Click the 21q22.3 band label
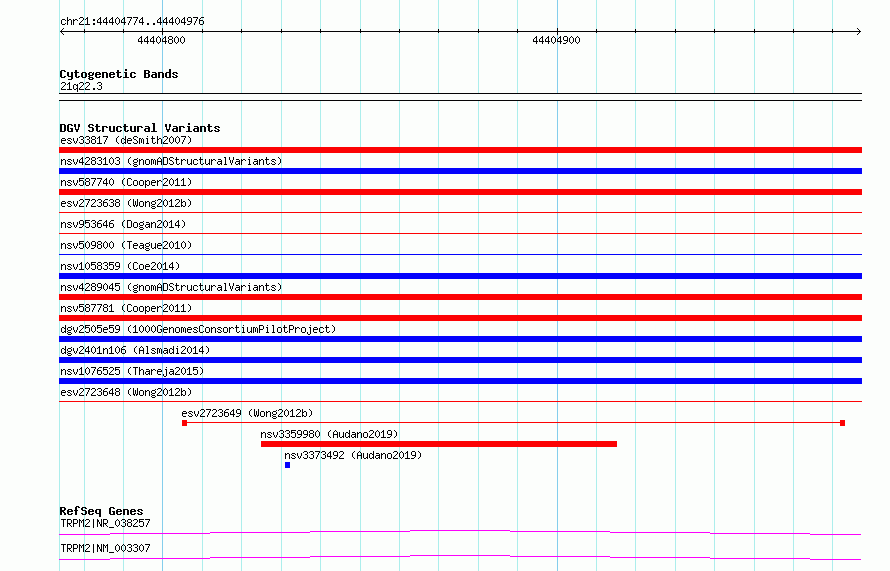This screenshot has width=890, height=571. (81, 86)
